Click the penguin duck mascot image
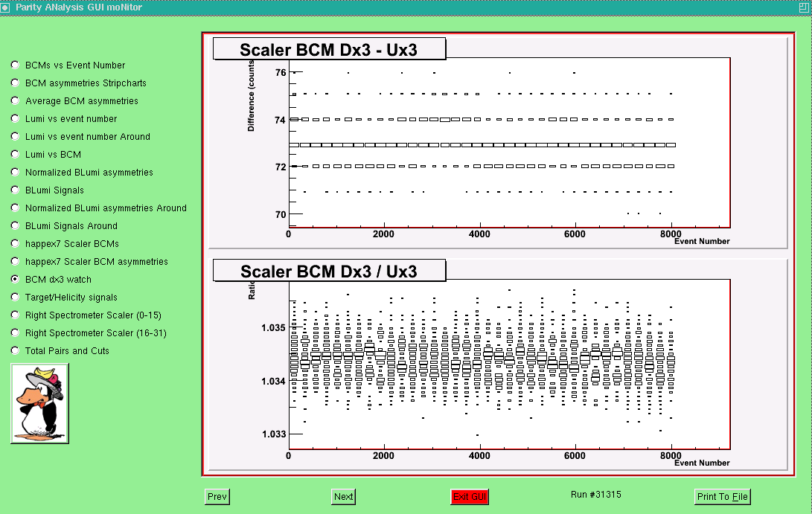This screenshot has width=812, height=514. 40,404
